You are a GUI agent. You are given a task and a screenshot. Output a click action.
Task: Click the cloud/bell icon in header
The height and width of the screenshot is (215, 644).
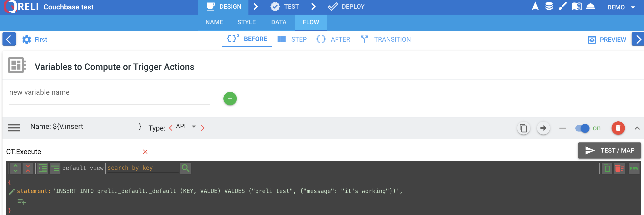[590, 6]
